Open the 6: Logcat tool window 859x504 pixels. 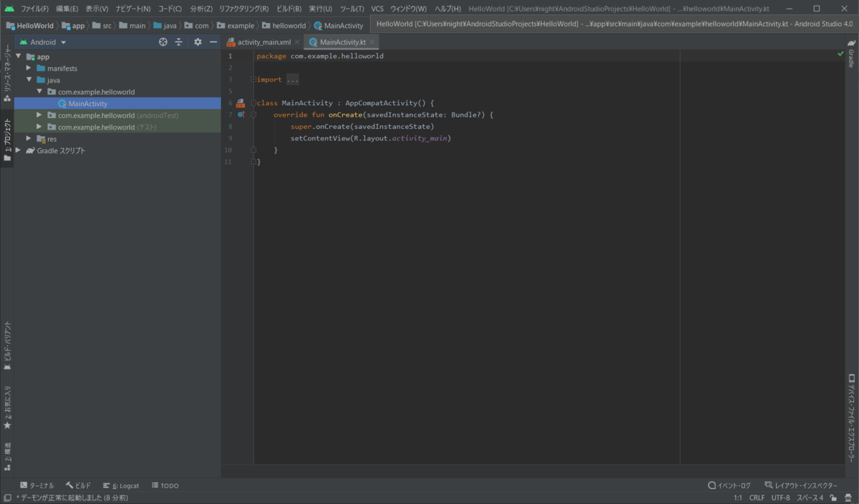click(x=121, y=485)
